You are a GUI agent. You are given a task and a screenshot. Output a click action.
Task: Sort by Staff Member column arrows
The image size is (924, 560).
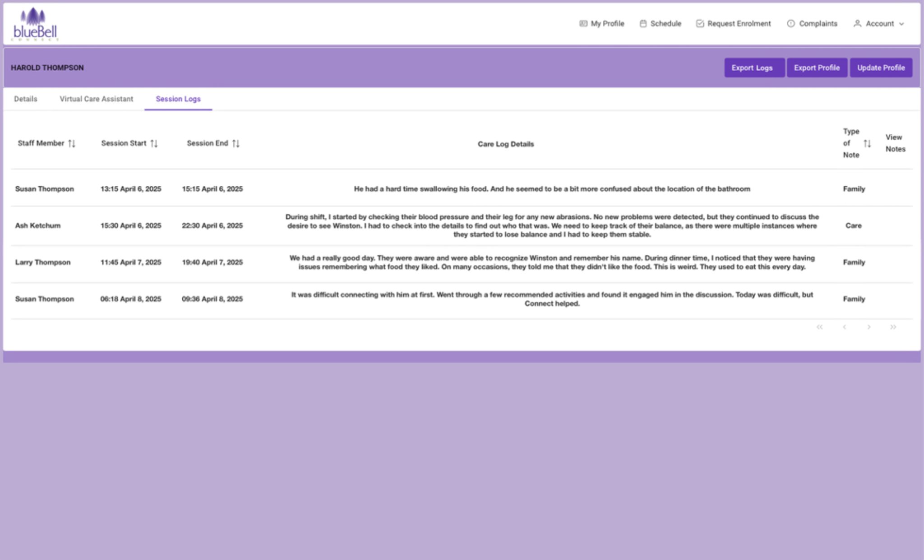[x=72, y=143]
